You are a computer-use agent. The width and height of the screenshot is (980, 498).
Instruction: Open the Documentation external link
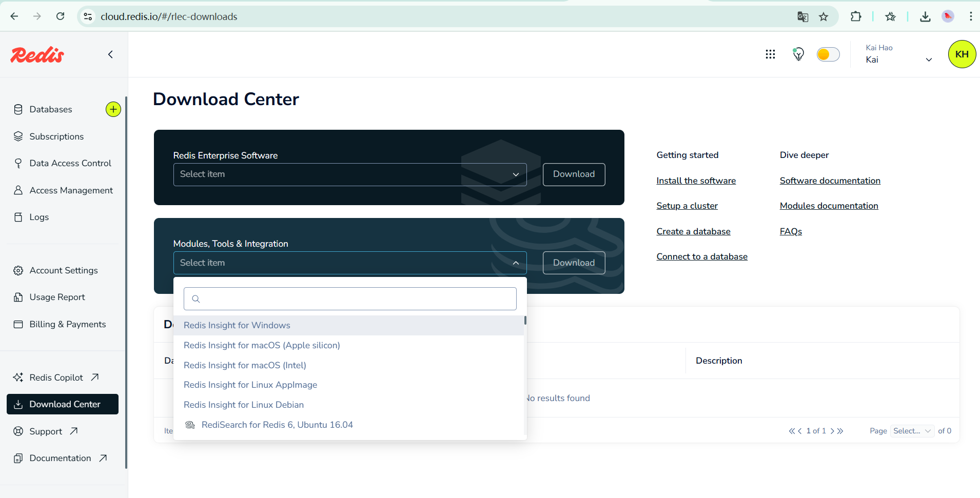[60, 458]
